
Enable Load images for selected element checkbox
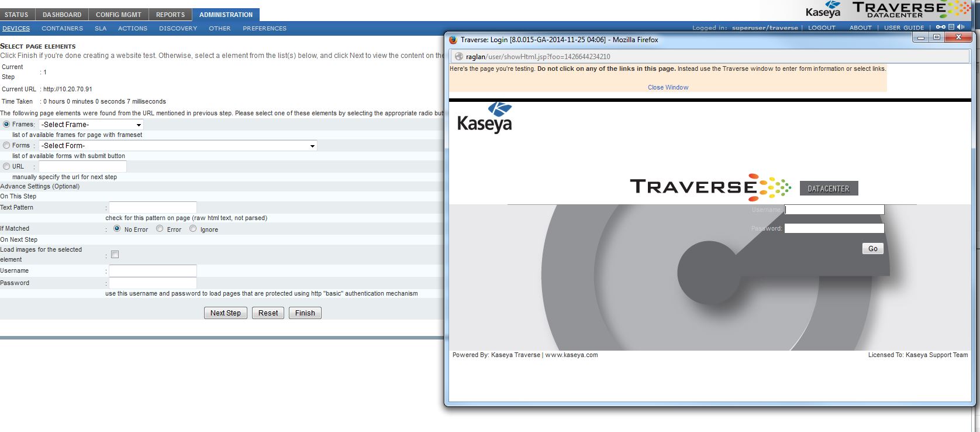(x=115, y=254)
